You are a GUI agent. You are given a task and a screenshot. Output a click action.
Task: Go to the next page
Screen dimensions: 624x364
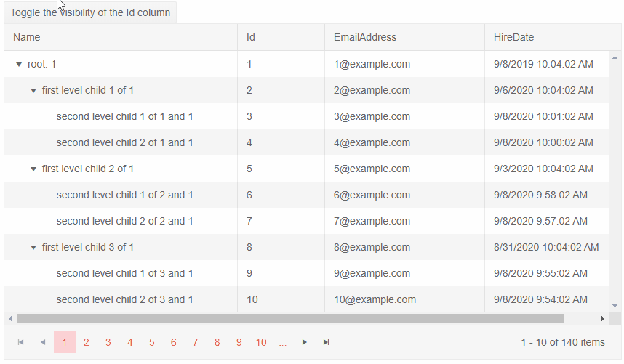coord(305,342)
